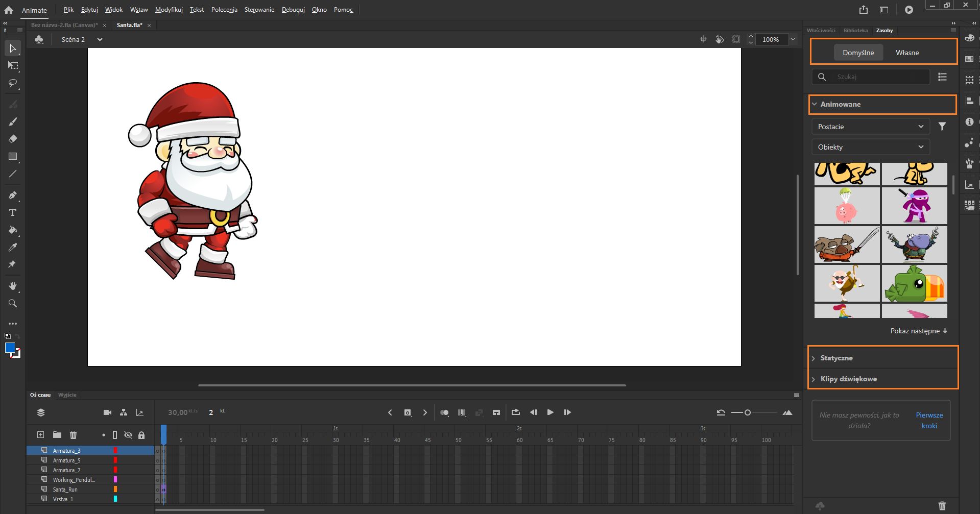
Task: Toggle onion skinning in the timeline
Action: click(x=445, y=412)
